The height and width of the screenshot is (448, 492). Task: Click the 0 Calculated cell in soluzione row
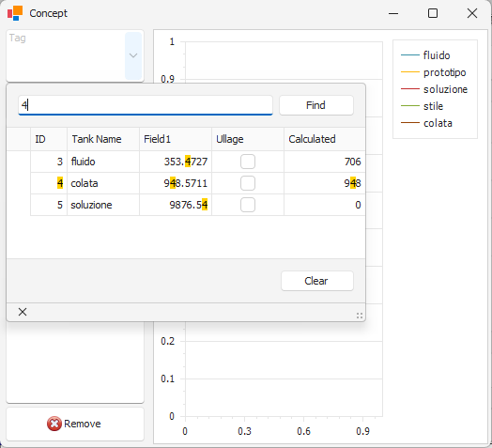(x=325, y=205)
